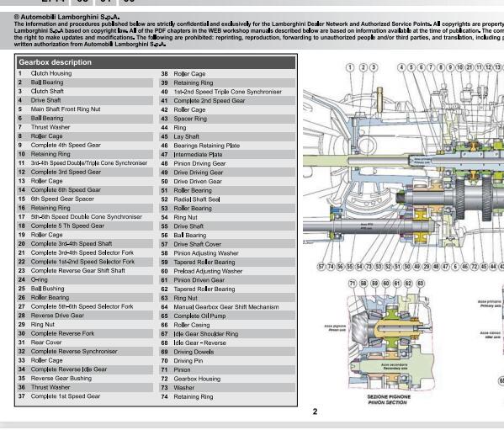Click the "Roller Casing" row
Viewport: 504px width, 430px height.
(227, 325)
